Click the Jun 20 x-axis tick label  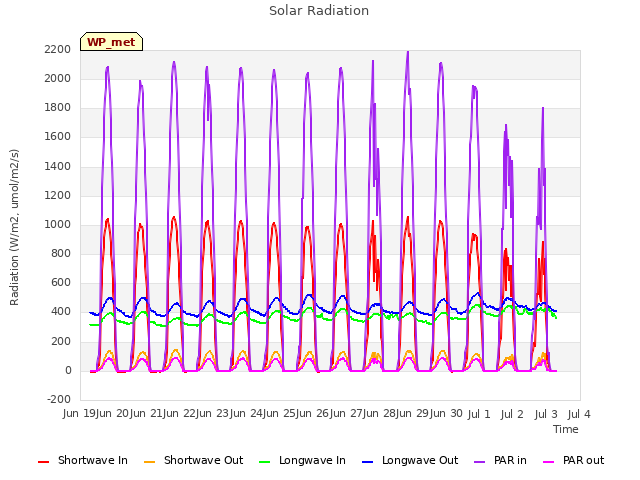[114, 414]
